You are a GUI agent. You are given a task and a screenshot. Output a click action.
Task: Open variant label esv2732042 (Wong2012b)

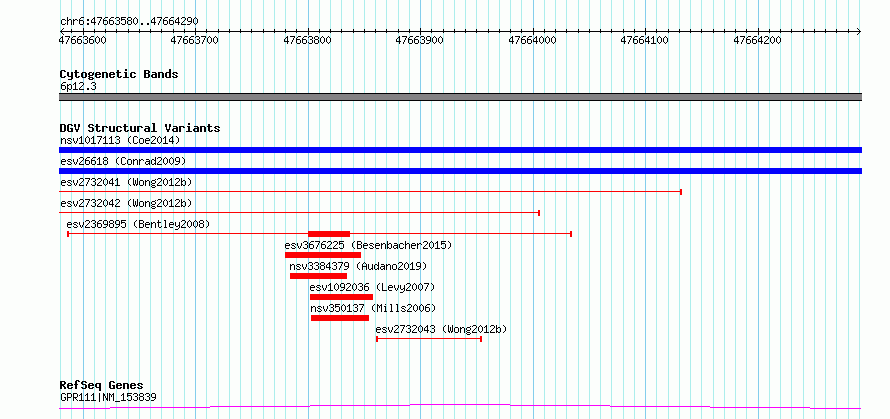126,203
